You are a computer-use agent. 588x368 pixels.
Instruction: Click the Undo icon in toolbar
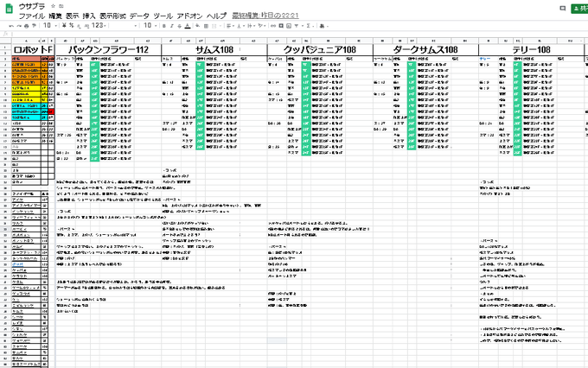pyautogui.click(x=11, y=26)
